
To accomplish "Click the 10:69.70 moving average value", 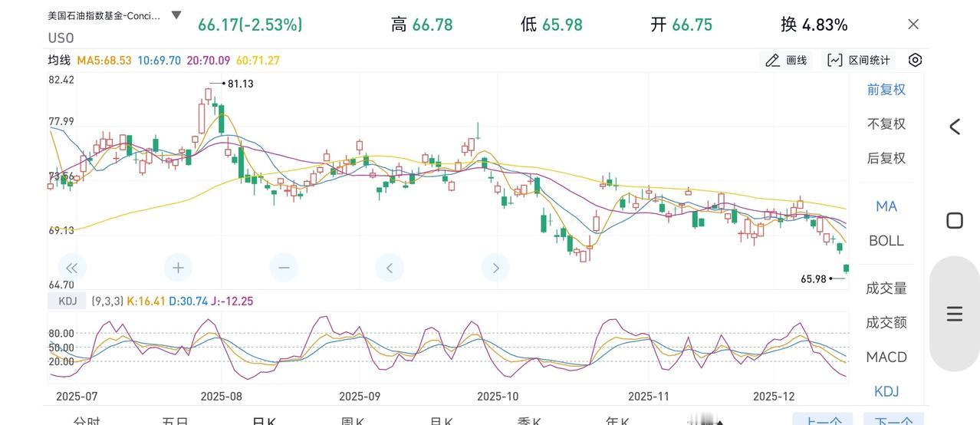I will pyautogui.click(x=159, y=60).
